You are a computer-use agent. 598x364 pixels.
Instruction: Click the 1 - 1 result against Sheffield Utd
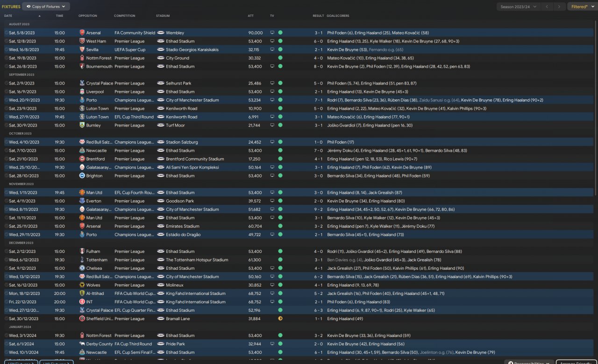[x=318, y=319]
